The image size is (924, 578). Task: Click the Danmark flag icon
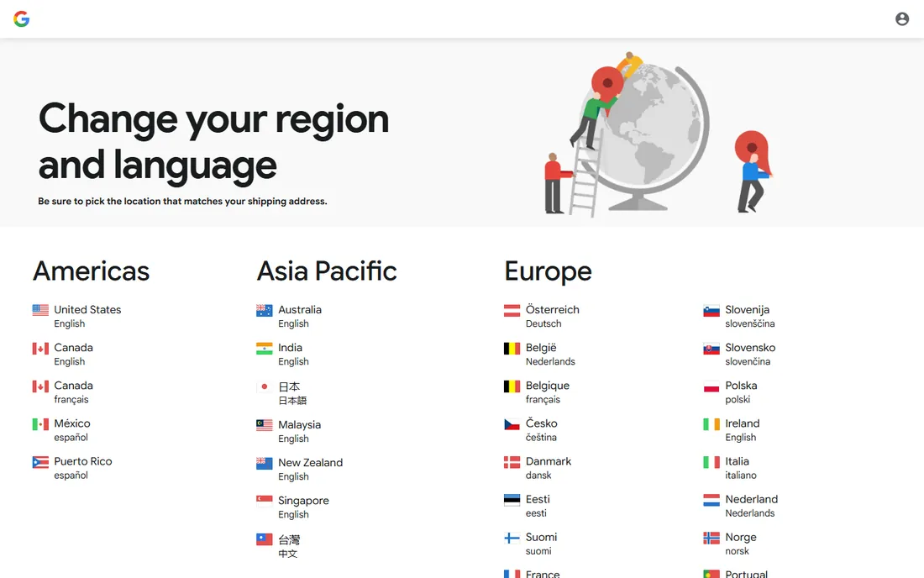pos(512,462)
